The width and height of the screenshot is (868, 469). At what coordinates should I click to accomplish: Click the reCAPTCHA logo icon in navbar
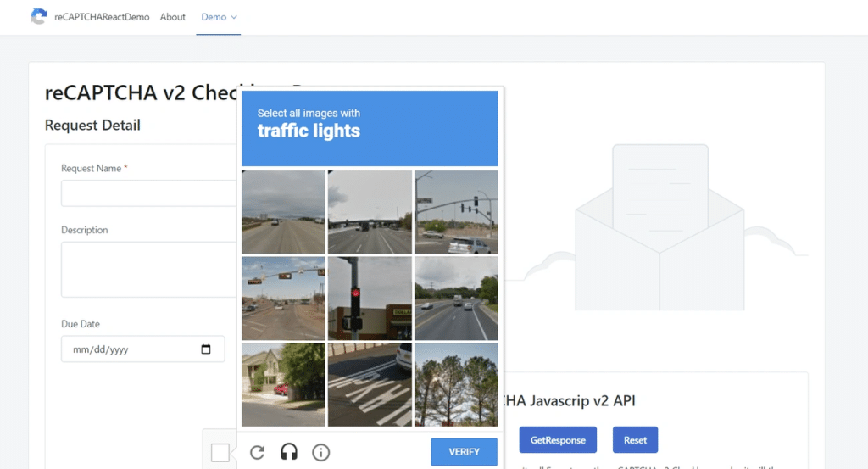pyautogui.click(x=39, y=17)
